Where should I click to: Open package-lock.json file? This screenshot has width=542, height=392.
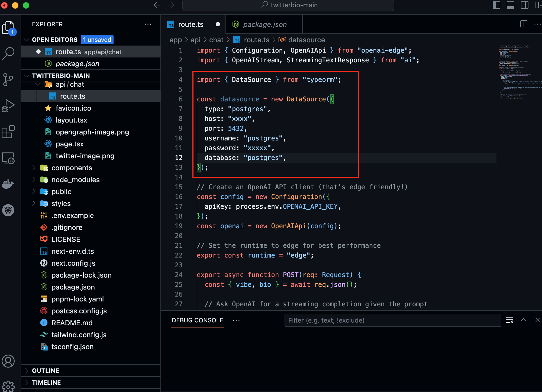point(91,275)
